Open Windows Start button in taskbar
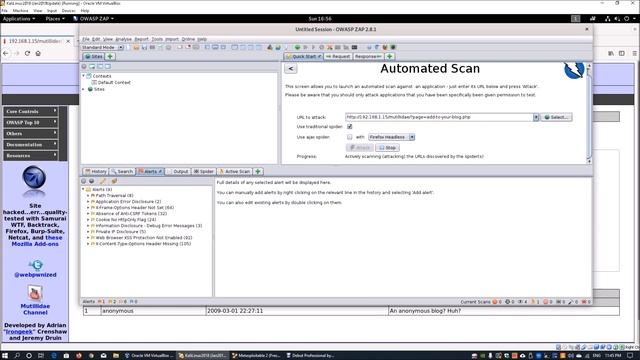 point(5,356)
